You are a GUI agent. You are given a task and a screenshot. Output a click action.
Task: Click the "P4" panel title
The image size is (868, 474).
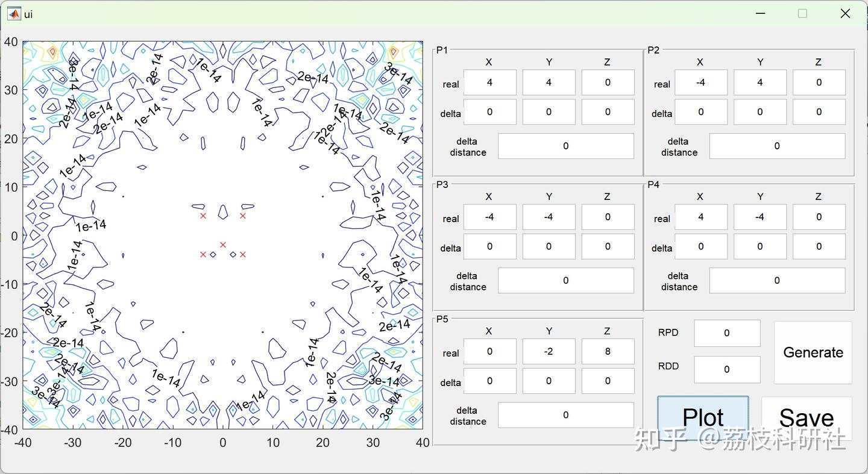click(x=653, y=184)
